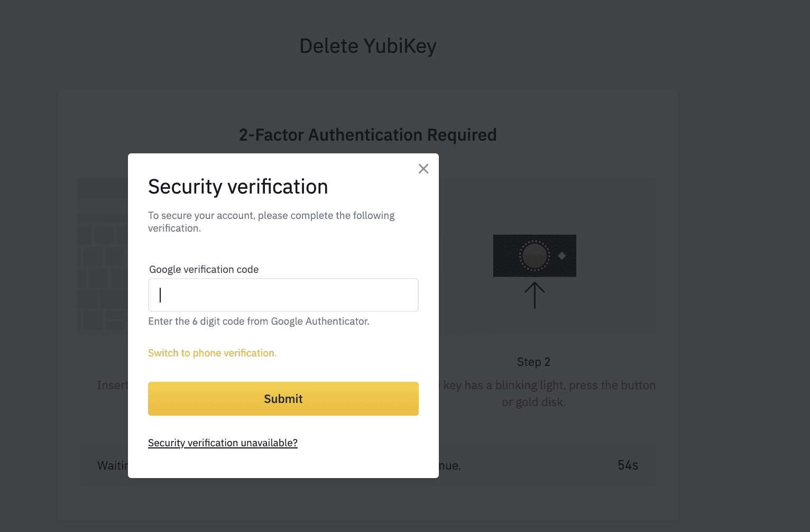Viewport: 810px width, 532px height.
Task: Click the Security verification dialog heading
Action: (238, 187)
